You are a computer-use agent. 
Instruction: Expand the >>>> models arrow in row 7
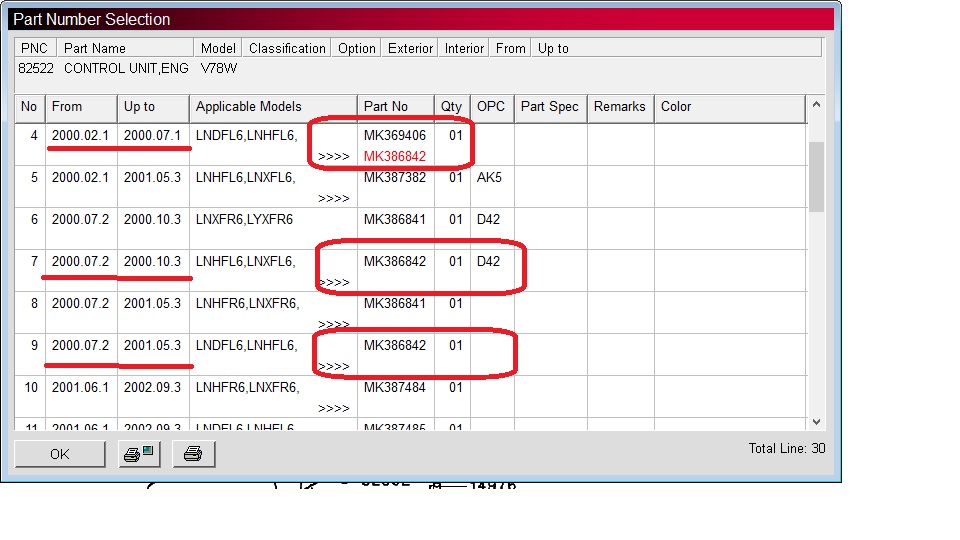[x=334, y=282]
